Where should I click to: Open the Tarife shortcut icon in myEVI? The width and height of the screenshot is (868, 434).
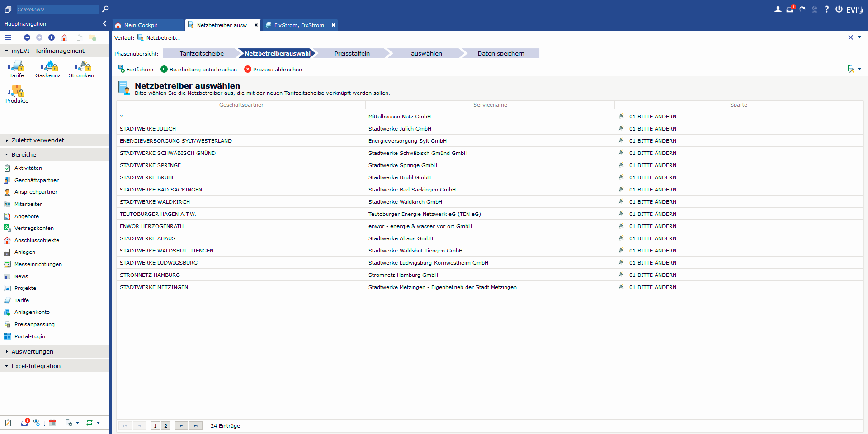[16, 67]
